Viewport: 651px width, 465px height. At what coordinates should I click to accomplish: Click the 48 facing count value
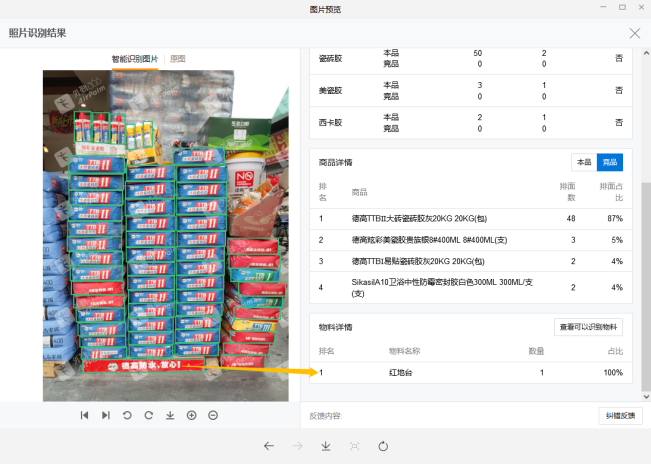571,219
